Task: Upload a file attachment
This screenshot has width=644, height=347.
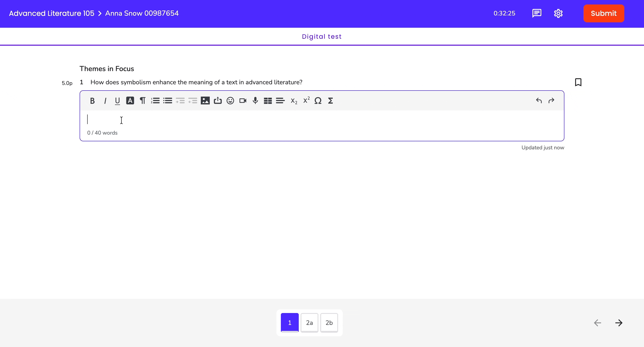Action: coord(218,100)
